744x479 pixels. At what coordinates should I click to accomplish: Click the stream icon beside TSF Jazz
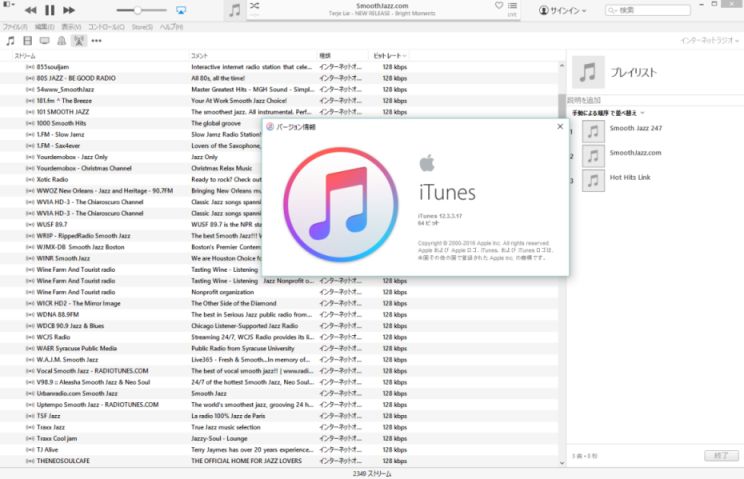tap(30, 416)
